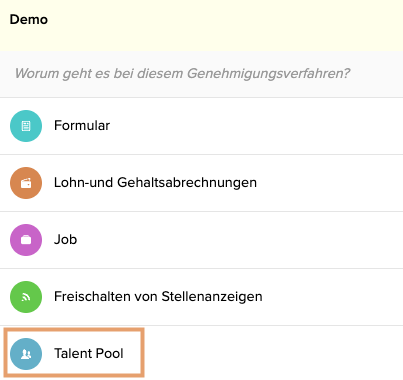Click blank area right of Gehaltsabrechnungen

[x=330, y=183]
